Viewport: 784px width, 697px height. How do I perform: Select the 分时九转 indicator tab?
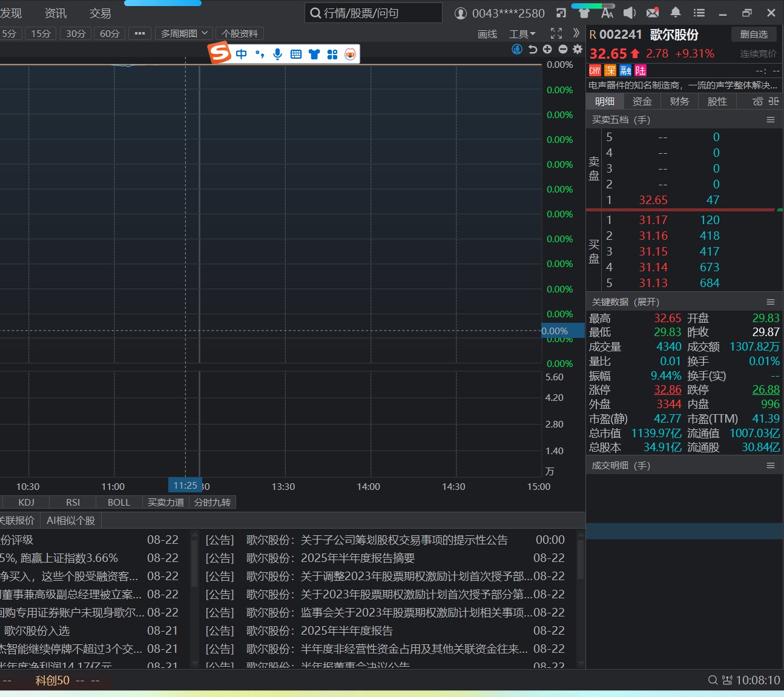[x=212, y=502]
